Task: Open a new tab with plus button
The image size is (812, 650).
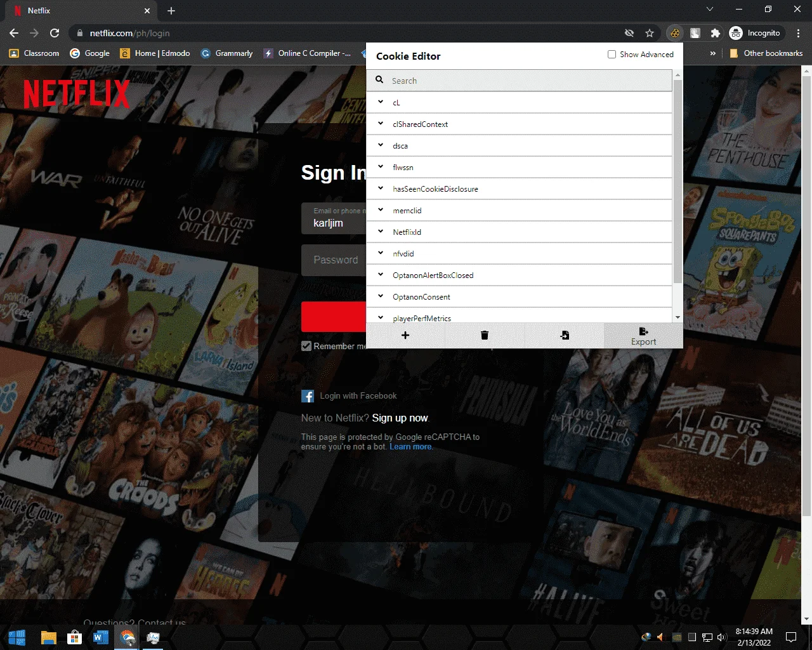Action: [171, 11]
